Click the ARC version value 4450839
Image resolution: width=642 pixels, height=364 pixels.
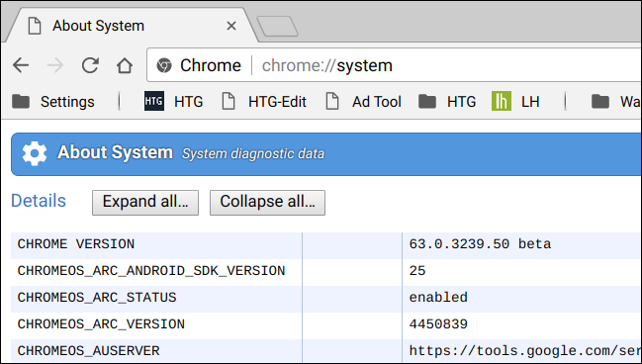click(x=438, y=324)
